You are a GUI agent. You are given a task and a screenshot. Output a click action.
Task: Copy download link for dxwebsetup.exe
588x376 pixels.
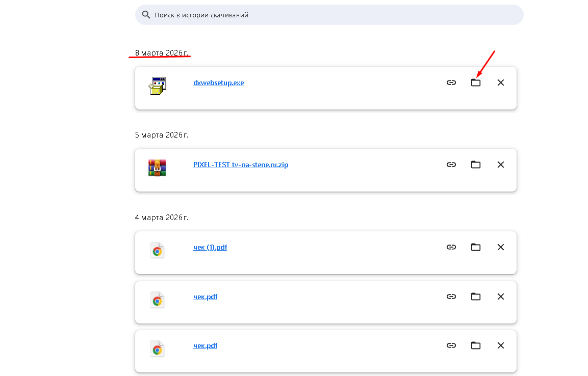click(451, 83)
